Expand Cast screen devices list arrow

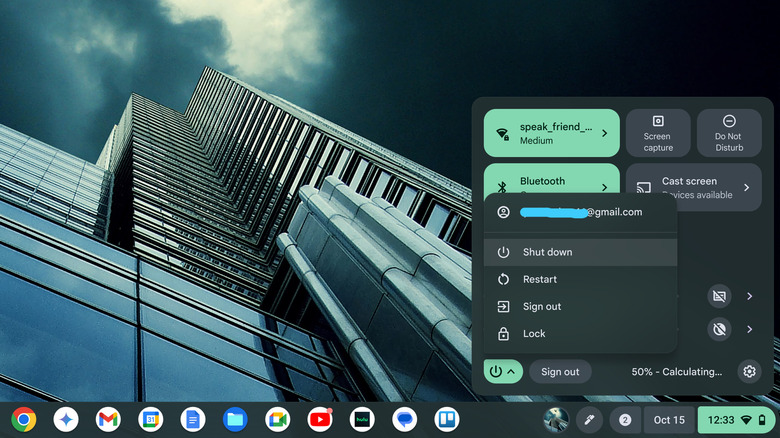746,187
